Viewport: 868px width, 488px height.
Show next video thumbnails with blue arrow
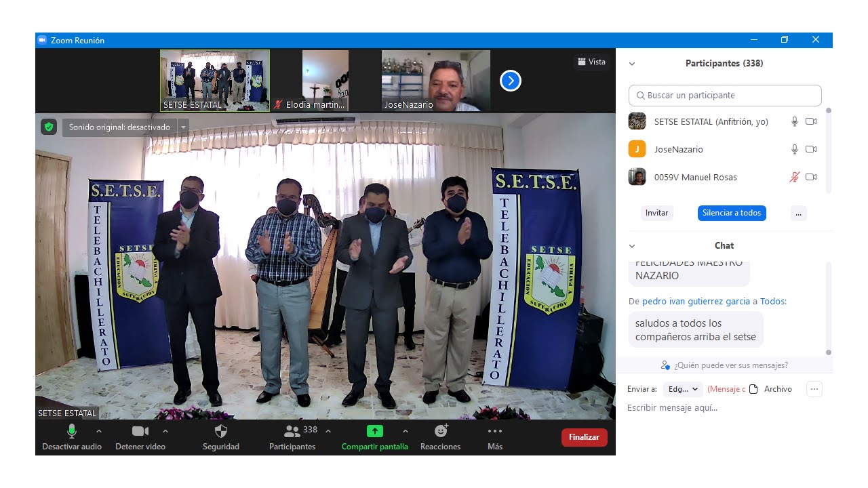point(511,81)
